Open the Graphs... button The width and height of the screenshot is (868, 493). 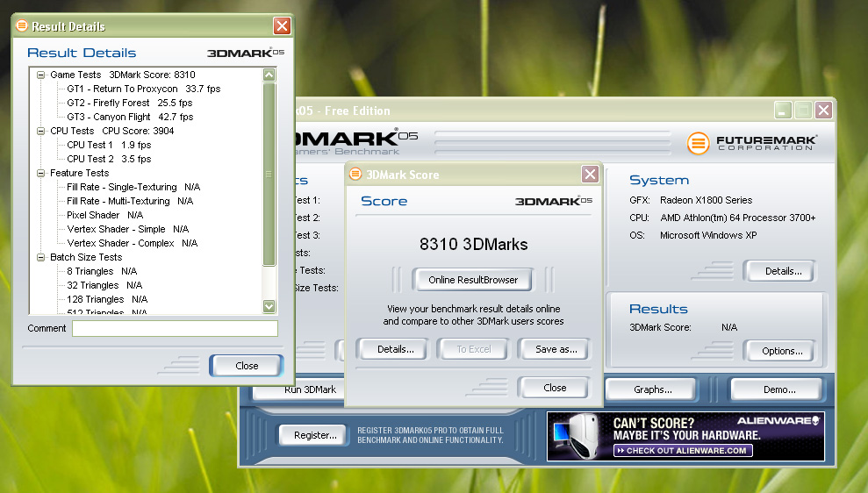point(653,389)
